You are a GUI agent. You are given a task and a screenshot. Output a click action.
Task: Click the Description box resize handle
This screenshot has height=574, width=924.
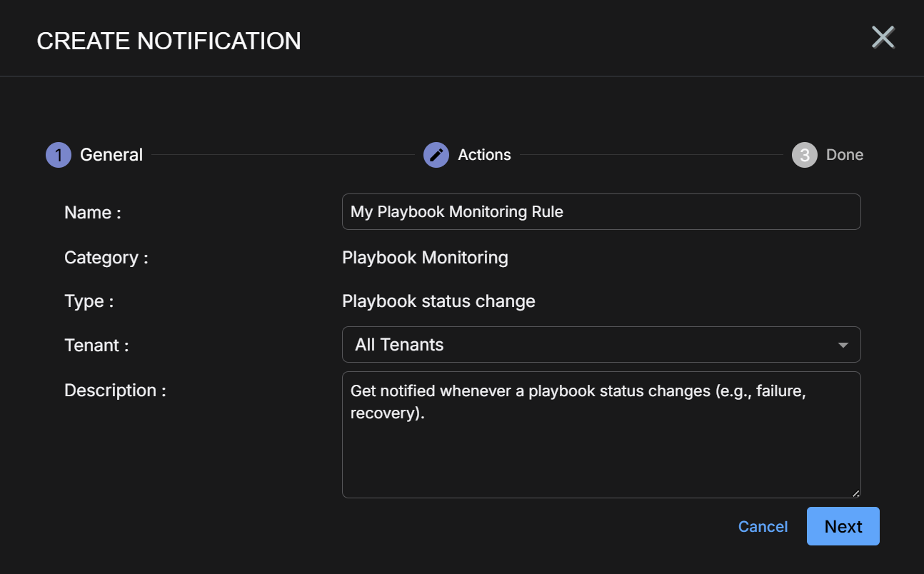(855, 493)
